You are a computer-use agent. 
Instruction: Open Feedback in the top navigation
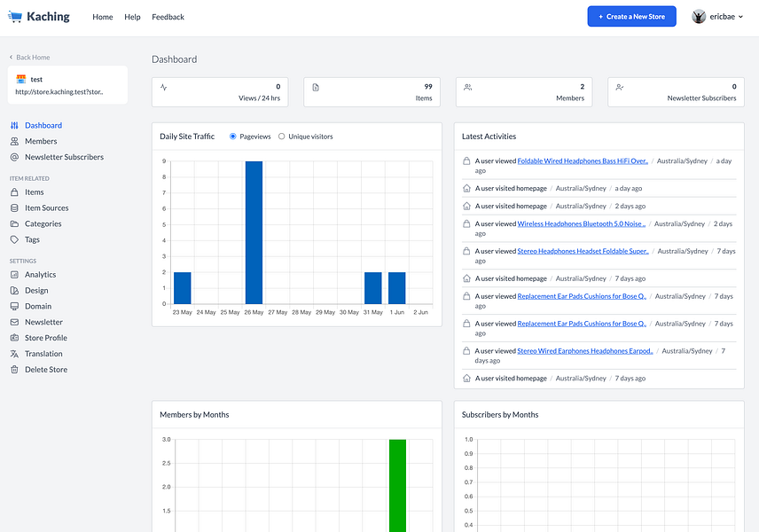pos(168,17)
